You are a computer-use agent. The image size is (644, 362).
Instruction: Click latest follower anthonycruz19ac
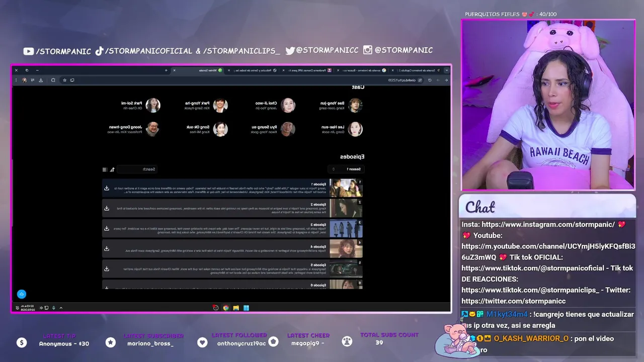tap(242, 343)
